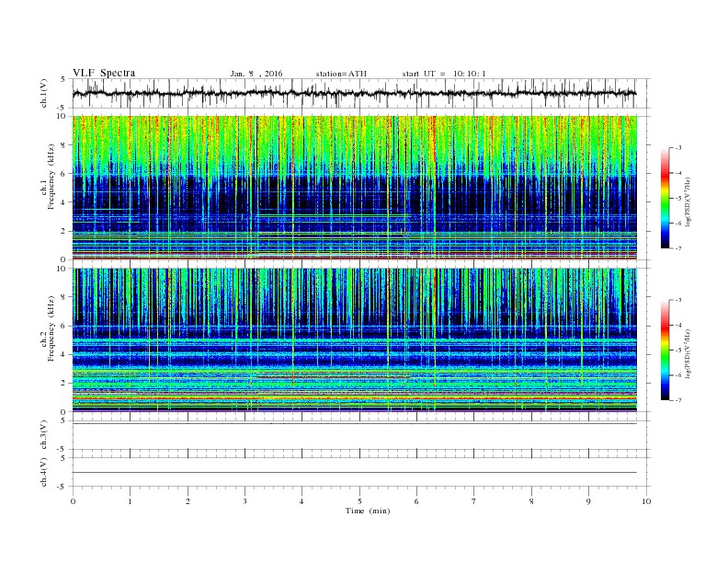Click the ch.1 voltage waveform trace
The height and width of the screenshot is (563, 728).
point(355,93)
